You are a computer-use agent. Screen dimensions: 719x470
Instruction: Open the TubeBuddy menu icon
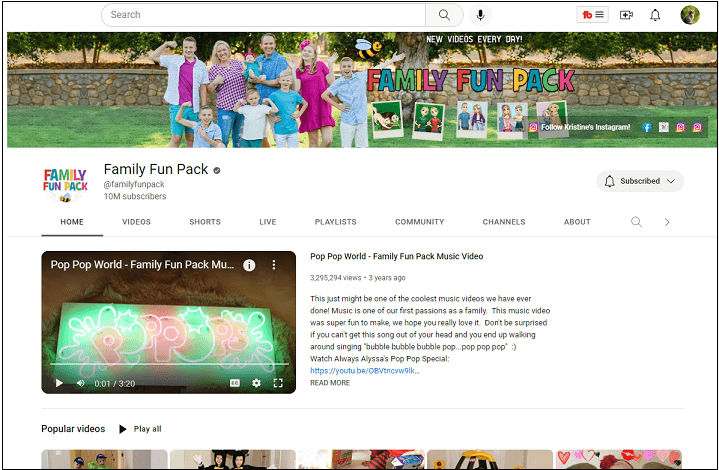[x=592, y=15]
